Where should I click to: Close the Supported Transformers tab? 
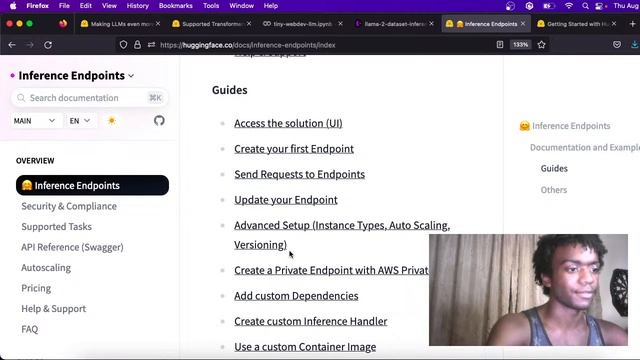point(249,24)
